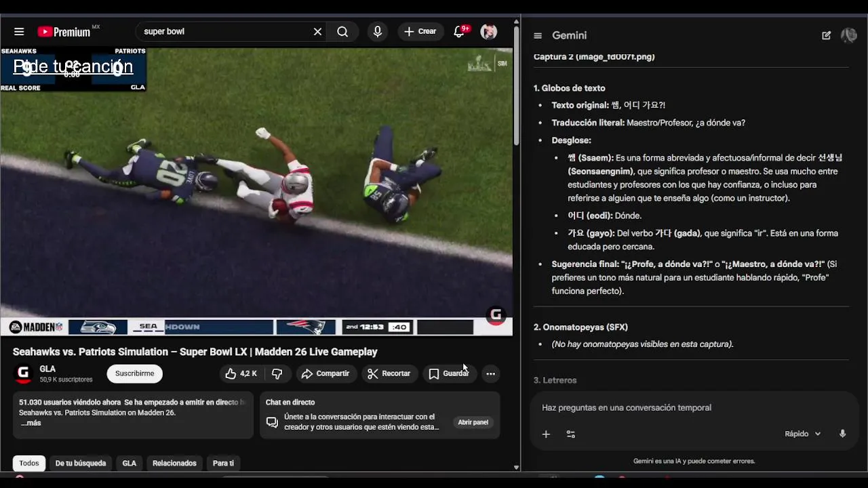Click the '2. Onomatopeyas (SFX)' heading
The image size is (868, 488).
click(x=580, y=327)
